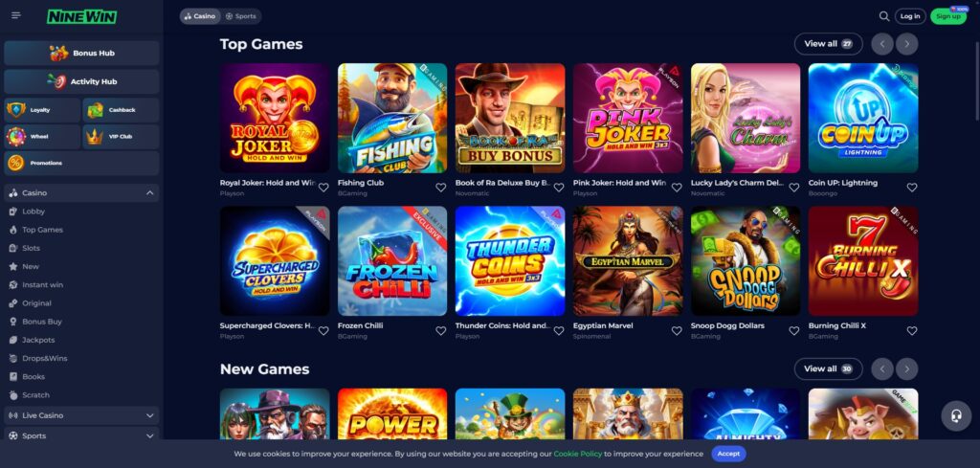Select Bonus Buy in sidebar menu
The height and width of the screenshot is (468, 980).
[x=42, y=322]
